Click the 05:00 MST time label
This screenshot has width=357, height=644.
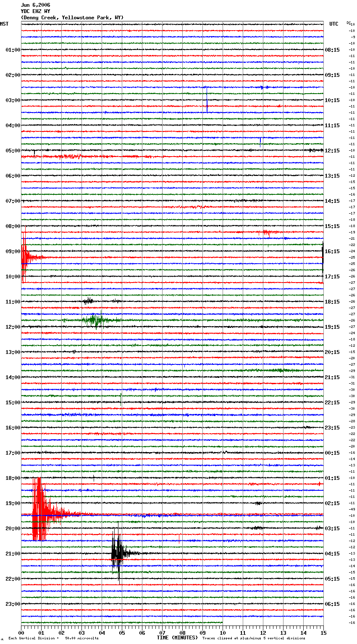[x=13, y=151]
